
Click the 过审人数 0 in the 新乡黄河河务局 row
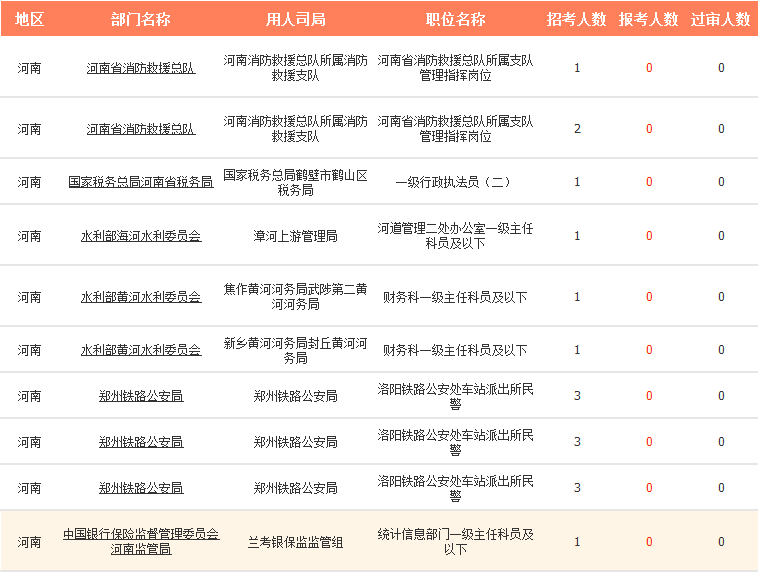pyautogui.click(x=721, y=350)
